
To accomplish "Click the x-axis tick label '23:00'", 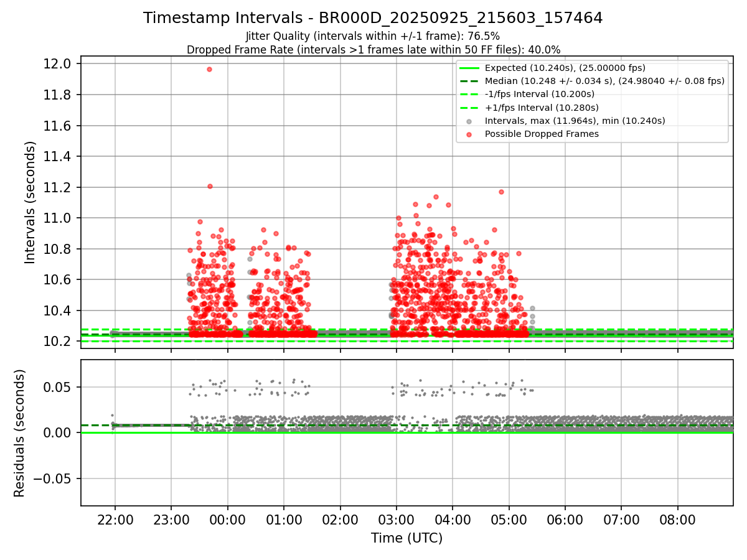I will pyautogui.click(x=171, y=519).
